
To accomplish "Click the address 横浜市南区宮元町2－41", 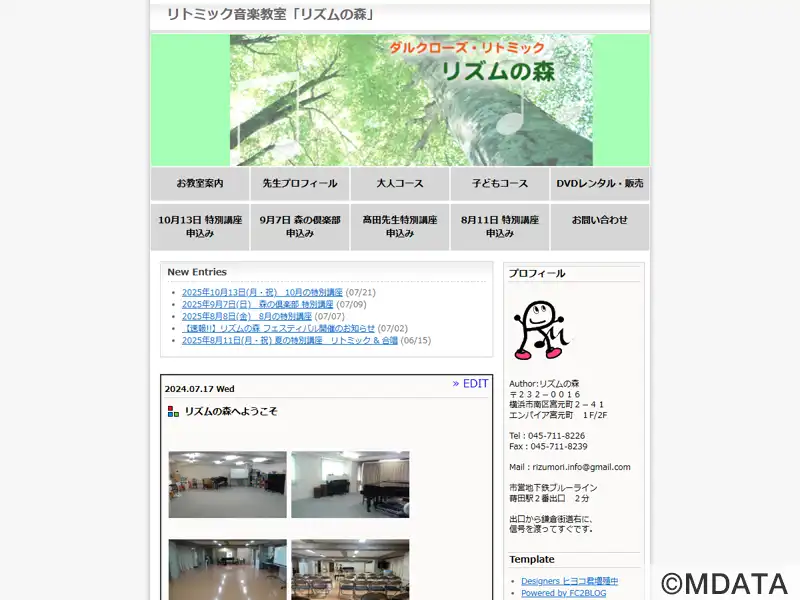I will [x=556, y=405].
